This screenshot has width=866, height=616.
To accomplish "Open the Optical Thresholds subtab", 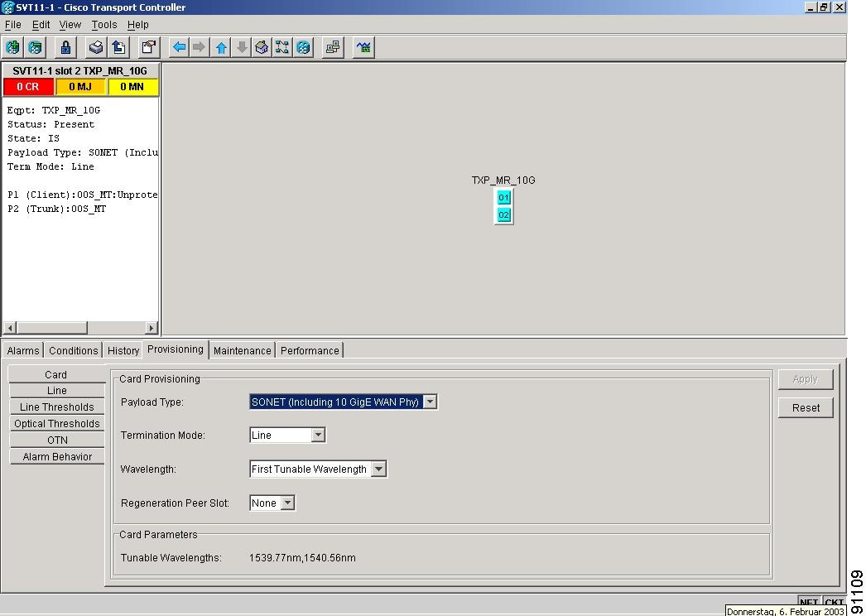I will coord(57,424).
